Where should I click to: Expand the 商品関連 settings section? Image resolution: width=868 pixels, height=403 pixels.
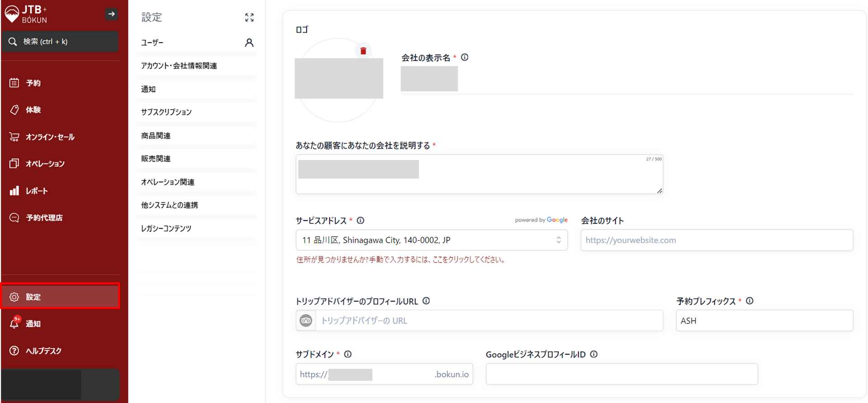(x=156, y=136)
